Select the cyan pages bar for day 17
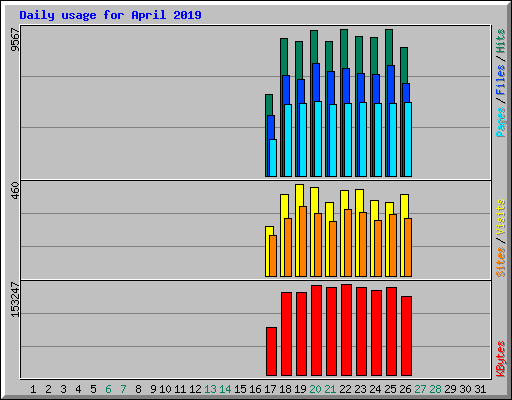Image resolution: width=512 pixels, height=400 pixels. click(273, 158)
